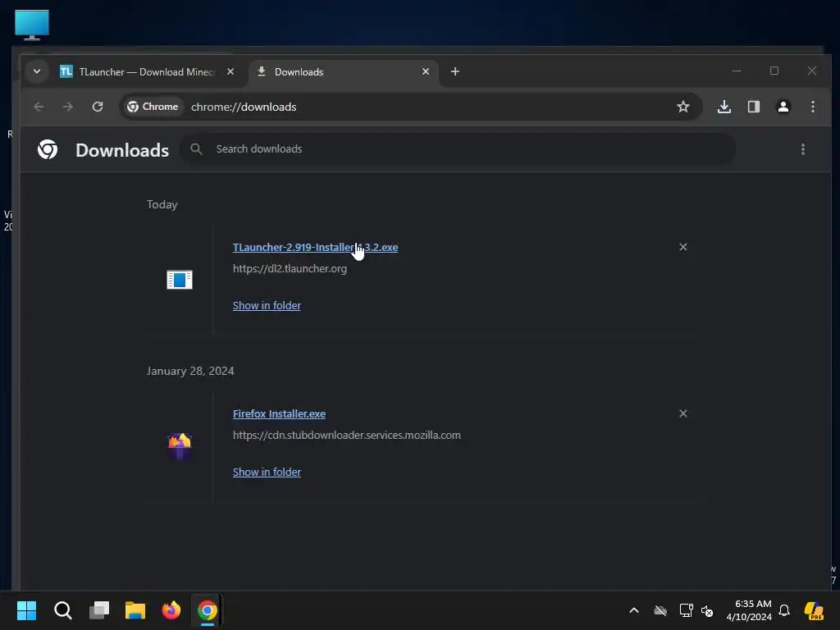Toggle the side panel icon
Viewport: 840px width, 630px height.
point(754,107)
